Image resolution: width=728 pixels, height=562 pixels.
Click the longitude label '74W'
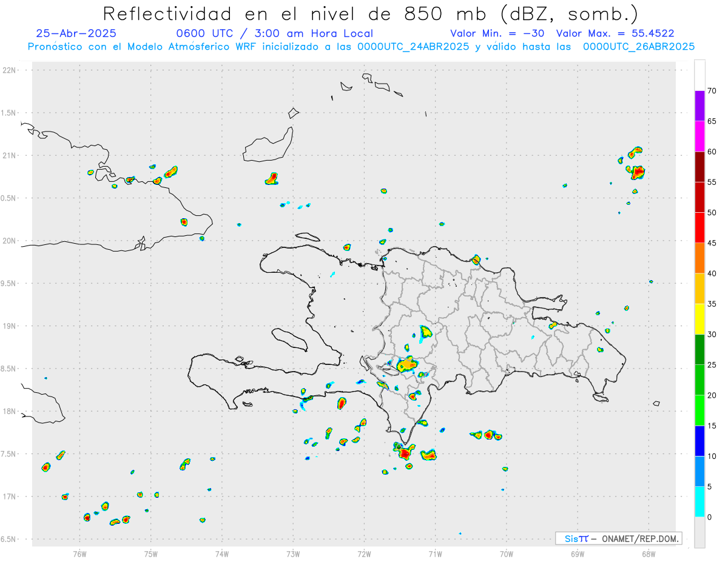click(x=222, y=553)
